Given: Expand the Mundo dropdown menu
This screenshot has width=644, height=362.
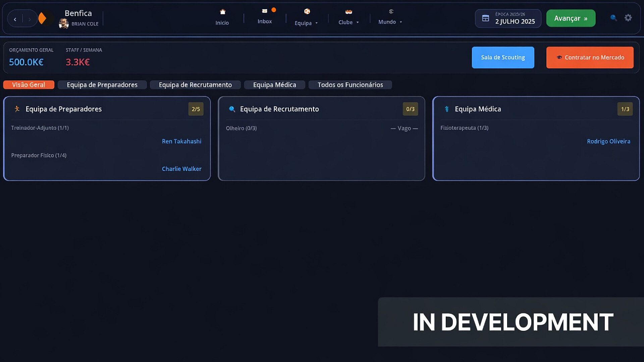Looking at the screenshot, I should [x=390, y=22].
